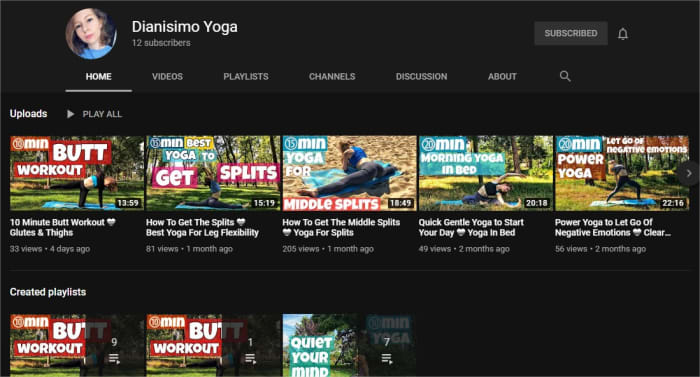Open How To Get The Splits title
The width and height of the screenshot is (700, 377).
202,227
